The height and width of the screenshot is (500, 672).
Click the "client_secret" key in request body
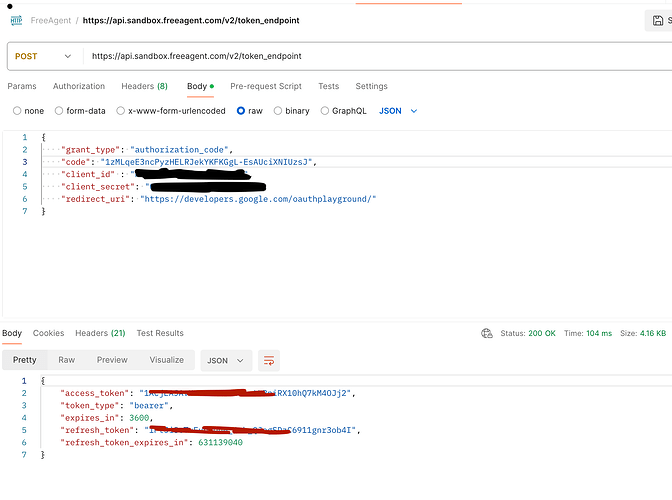pyautogui.click(x=98, y=187)
